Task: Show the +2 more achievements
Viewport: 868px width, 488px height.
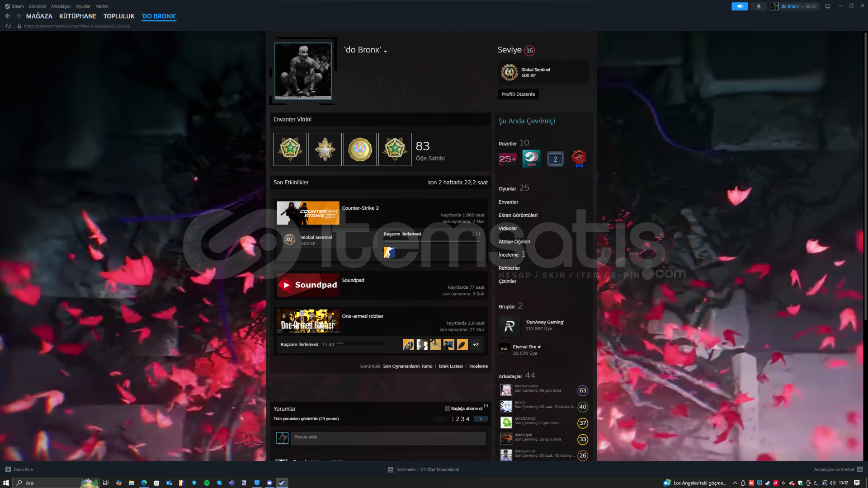Action: (476, 344)
